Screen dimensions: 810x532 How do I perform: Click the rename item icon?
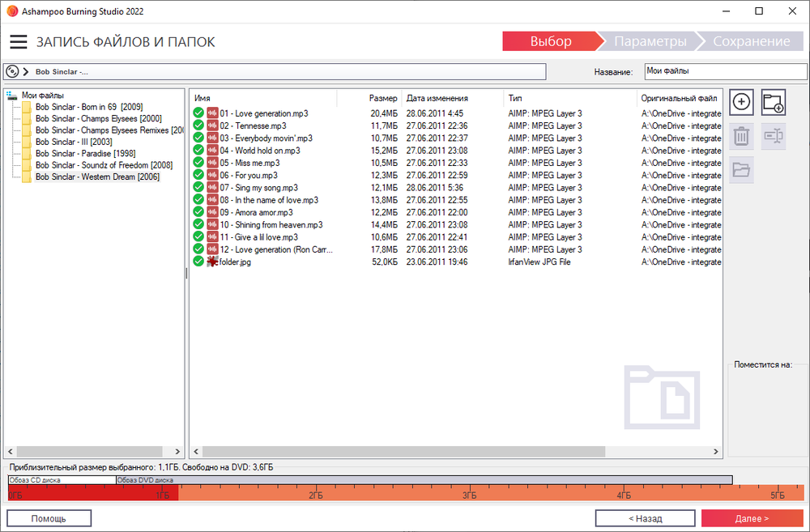[774, 136]
